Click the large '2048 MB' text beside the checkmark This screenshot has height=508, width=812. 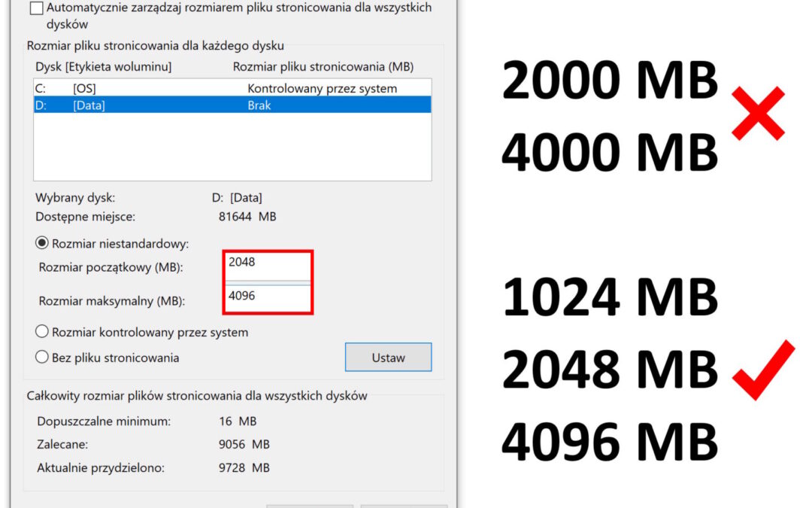[609, 369]
